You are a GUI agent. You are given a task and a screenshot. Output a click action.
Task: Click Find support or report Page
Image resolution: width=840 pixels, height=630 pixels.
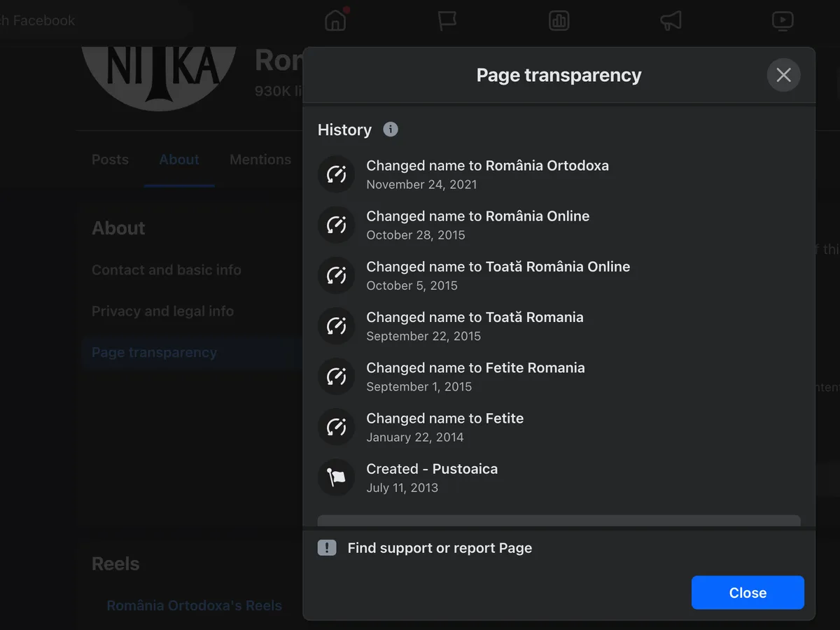click(x=440, y=548)
